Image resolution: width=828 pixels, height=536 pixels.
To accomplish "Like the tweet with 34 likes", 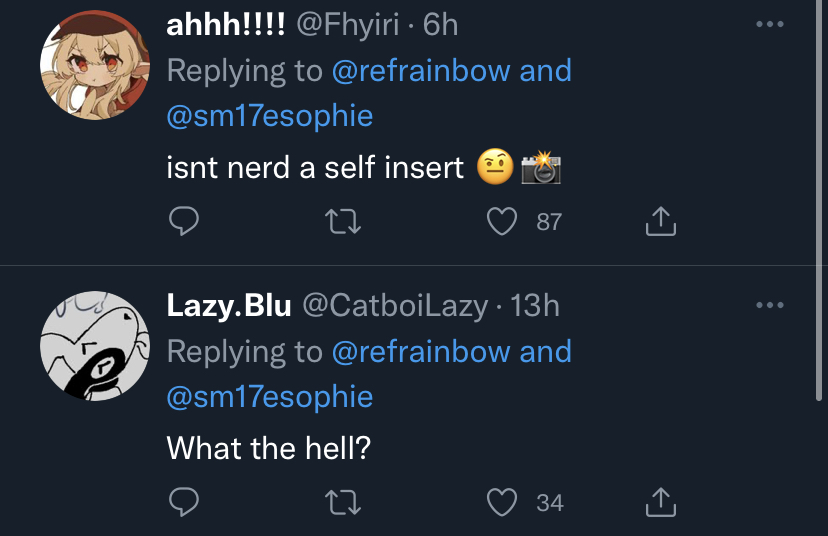I will [x=501, y=502].
